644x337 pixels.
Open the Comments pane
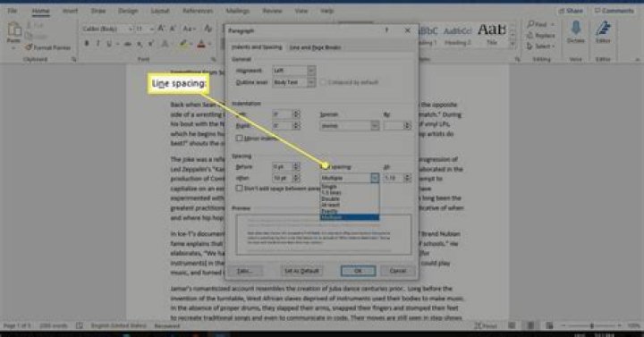(x=614, y=11)
